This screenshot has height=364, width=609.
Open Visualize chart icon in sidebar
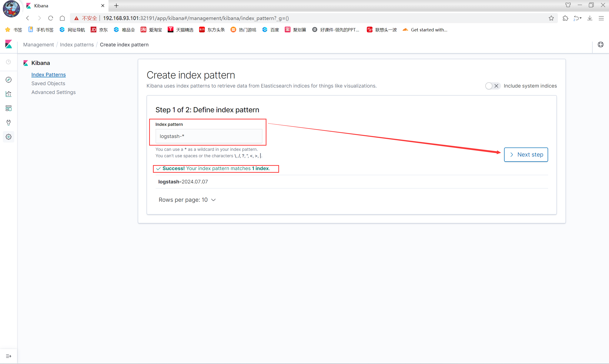[9, 94]
